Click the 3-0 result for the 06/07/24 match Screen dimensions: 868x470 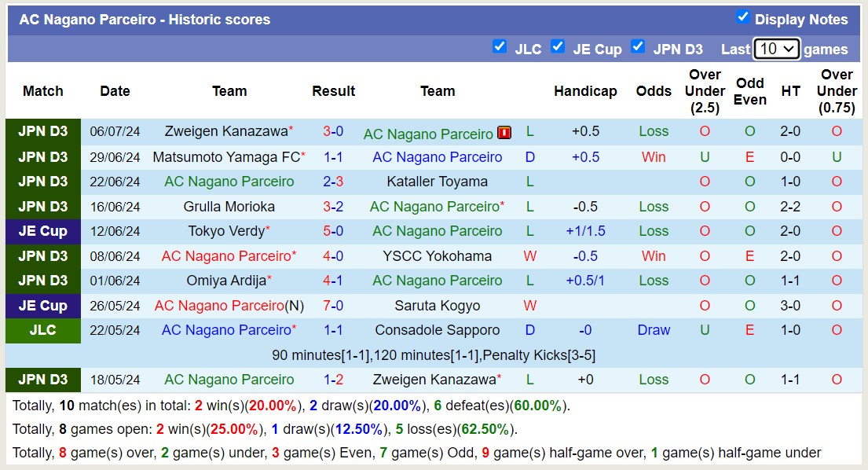point(333,132)
